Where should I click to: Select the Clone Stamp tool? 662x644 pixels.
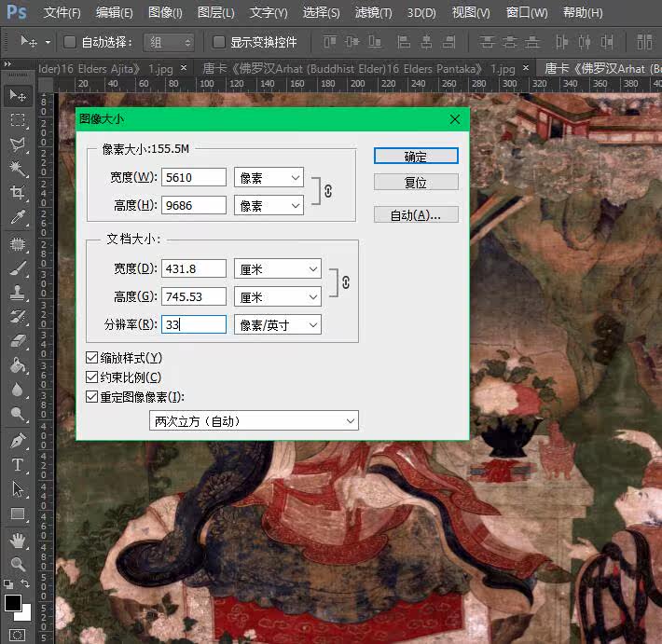(x=18, y=293)
